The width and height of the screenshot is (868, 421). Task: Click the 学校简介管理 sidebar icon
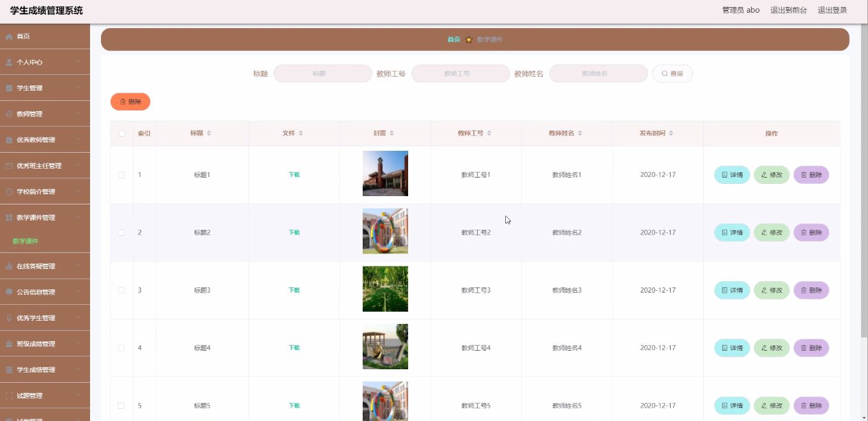coord(9,192)
